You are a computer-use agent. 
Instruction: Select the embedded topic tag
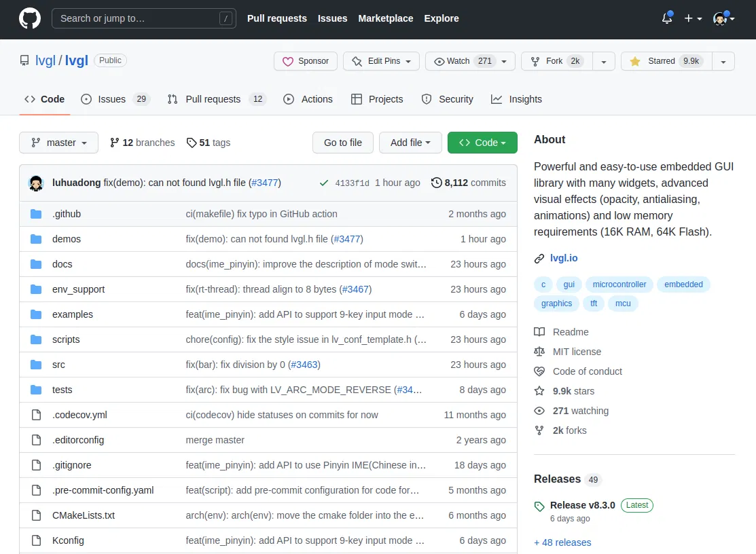point(684,284)
